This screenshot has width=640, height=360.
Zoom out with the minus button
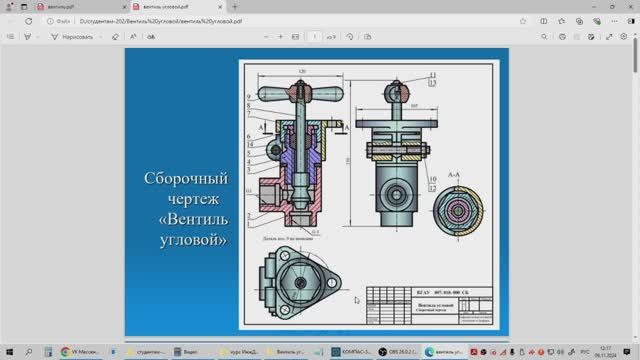point(266,37)
